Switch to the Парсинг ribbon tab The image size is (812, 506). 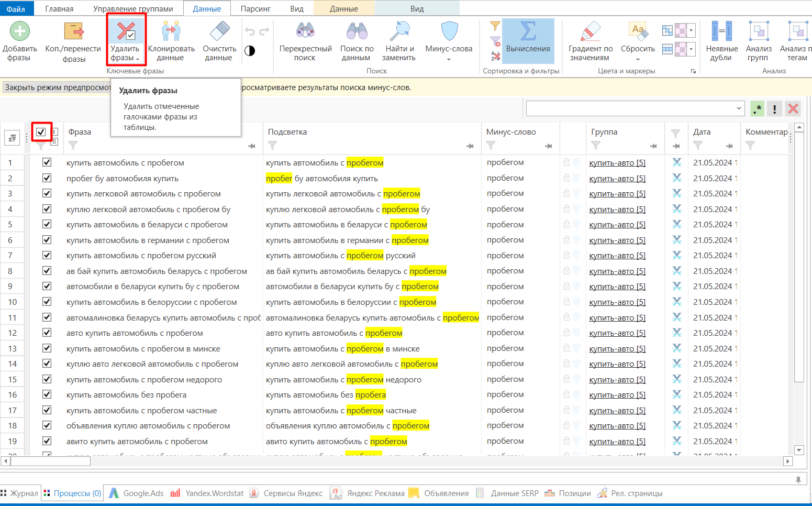(255, 9)
